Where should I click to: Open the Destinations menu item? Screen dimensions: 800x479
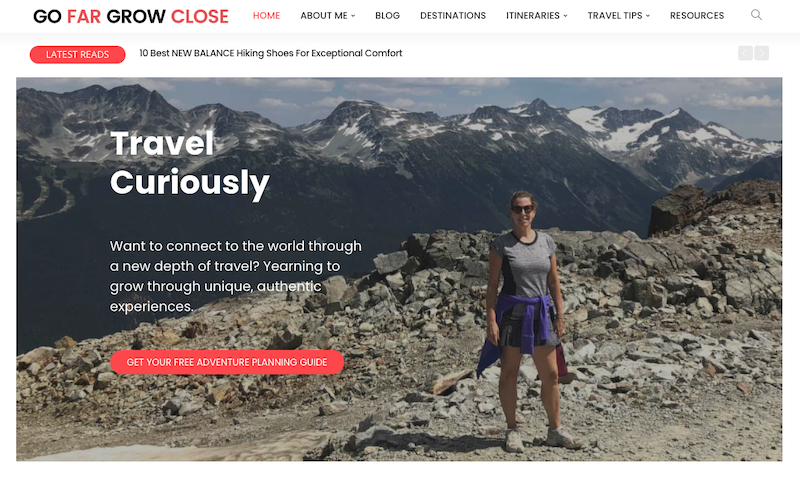click(x=453, y=16)
